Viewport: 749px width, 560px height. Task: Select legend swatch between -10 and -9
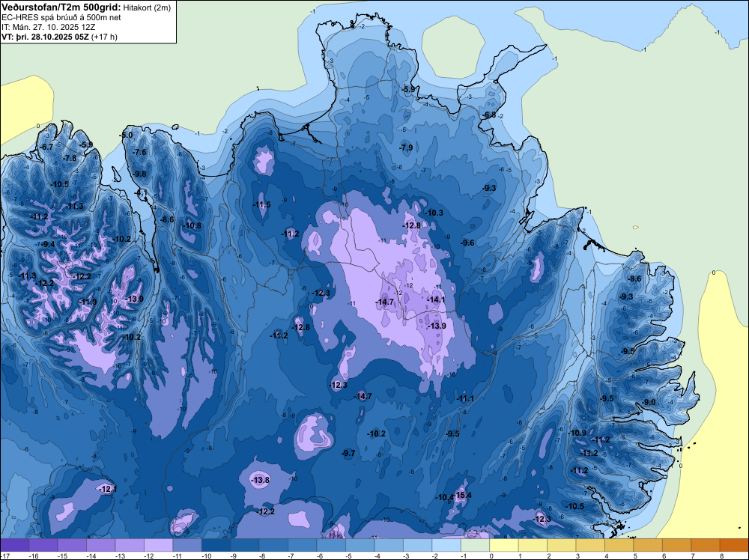(216, 545)
